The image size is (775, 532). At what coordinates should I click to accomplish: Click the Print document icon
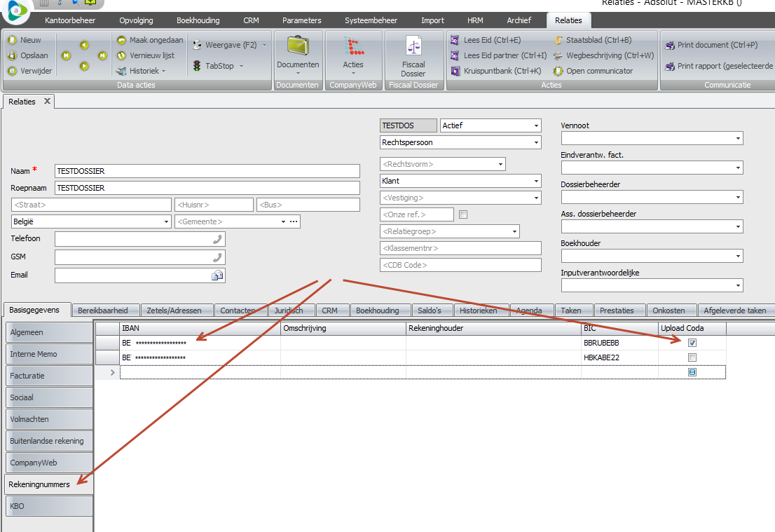pyautogui.click(x=668, y=45)
